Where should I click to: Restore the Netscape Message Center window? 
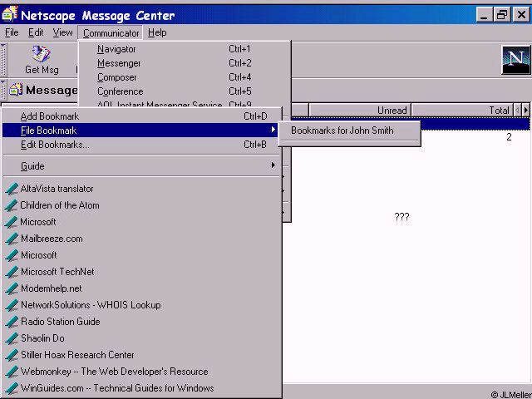pyautogui.click(x=502, y=15)
